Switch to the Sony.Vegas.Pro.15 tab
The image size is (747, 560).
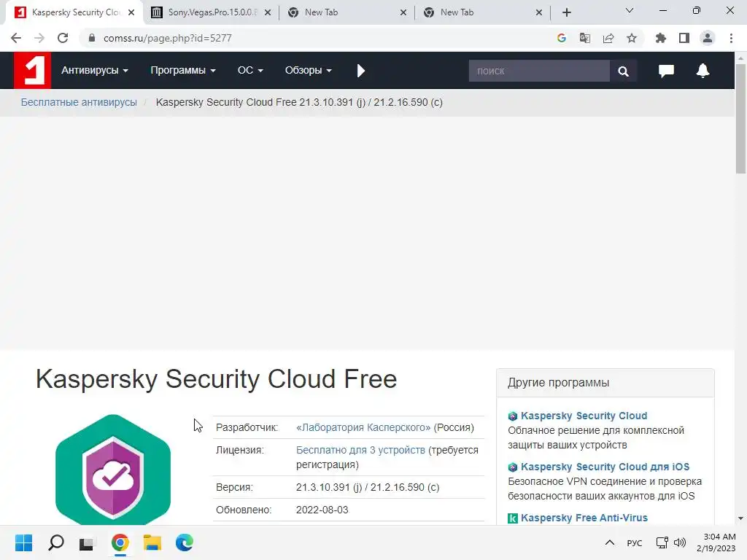(x=211, y=12)
